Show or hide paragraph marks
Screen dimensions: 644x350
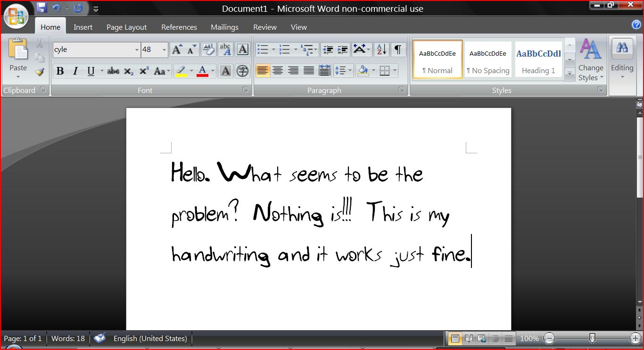tap(398, 50)
